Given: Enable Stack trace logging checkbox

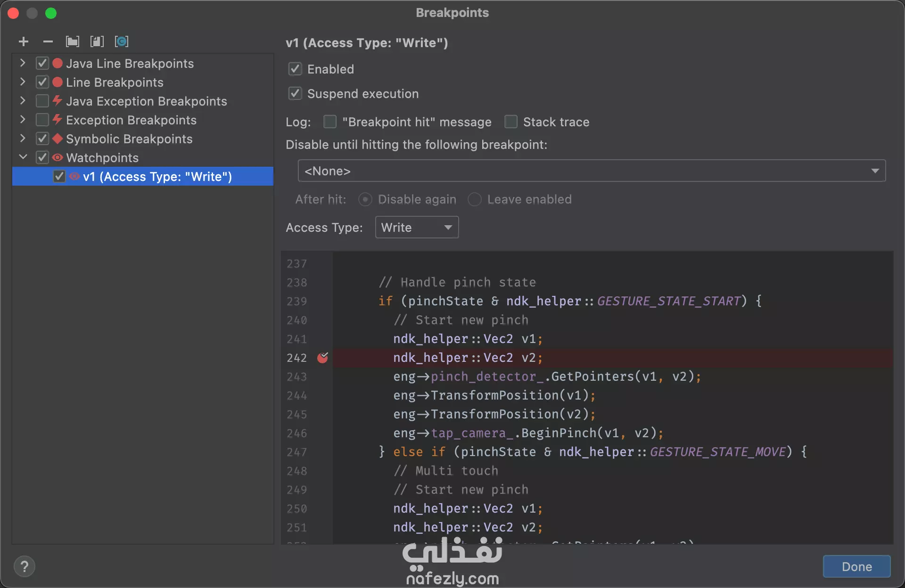Looking at the screenshot, I should tap(511, 122).
